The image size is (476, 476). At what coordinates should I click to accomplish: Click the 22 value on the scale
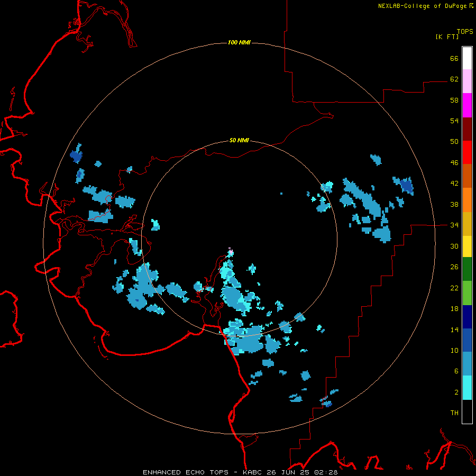point(454,288)
